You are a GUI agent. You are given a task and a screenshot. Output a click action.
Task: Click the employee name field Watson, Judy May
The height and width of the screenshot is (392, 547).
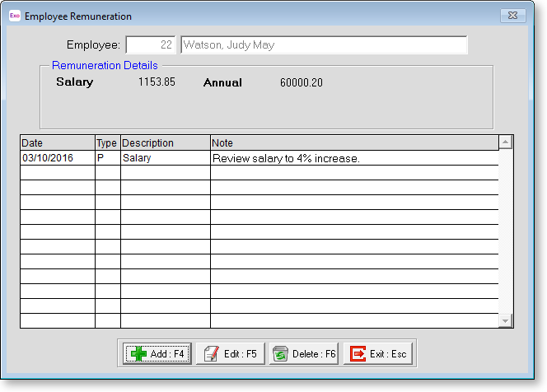click(x=323, y=44)
